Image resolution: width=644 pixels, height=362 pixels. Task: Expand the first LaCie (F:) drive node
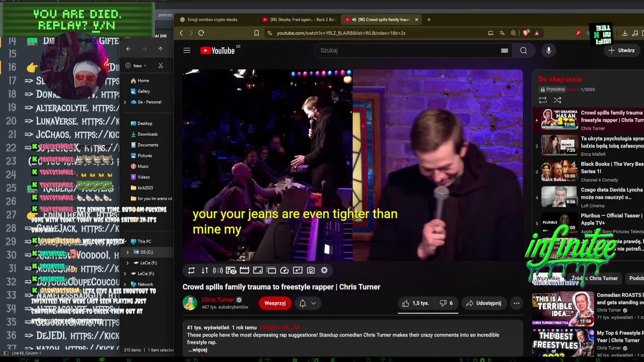click(x=127, y=263)
